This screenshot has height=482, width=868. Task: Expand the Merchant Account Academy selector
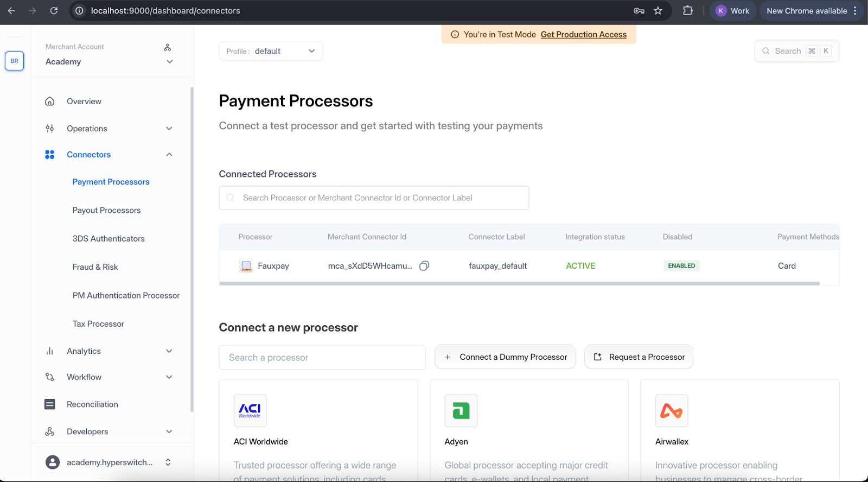point(169,61)
